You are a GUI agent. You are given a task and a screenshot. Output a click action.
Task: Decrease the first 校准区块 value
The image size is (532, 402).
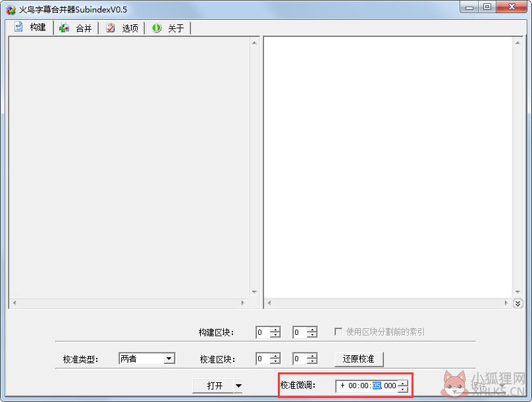tap(275, 361)
